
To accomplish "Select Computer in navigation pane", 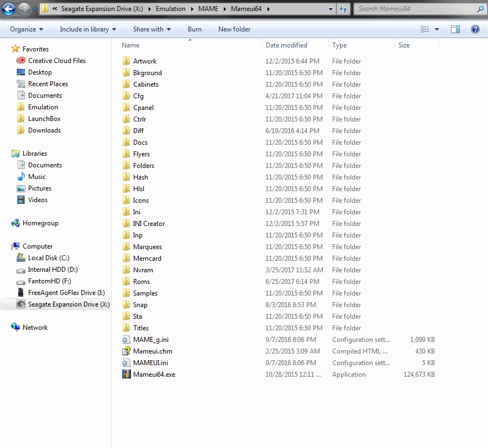I will click(38, 246).
